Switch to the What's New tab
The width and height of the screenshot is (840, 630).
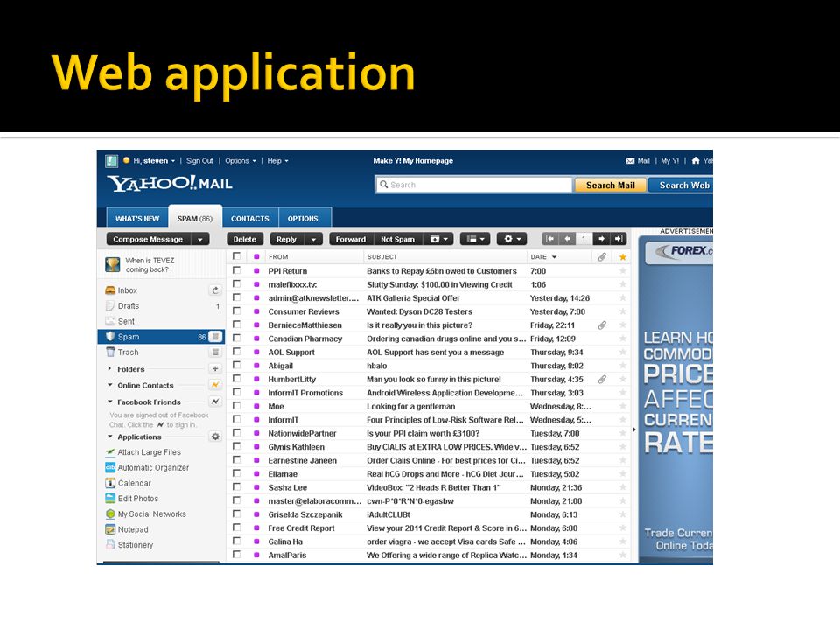137,218
